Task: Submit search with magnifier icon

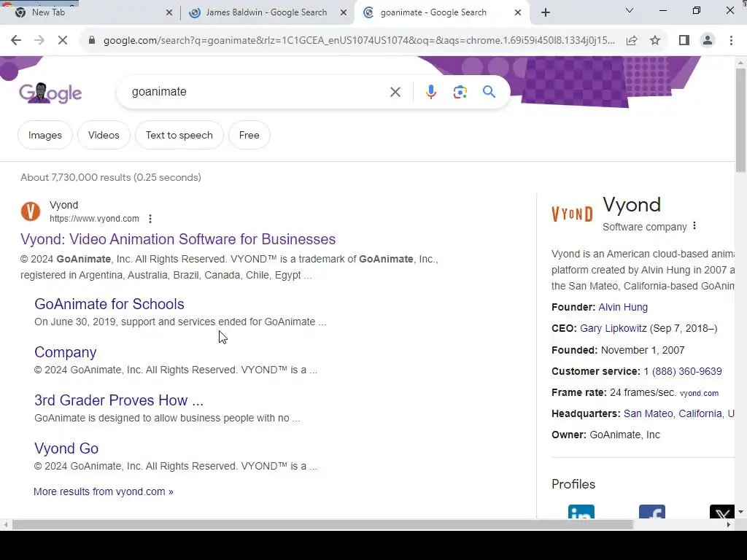Action: click(x=489, y=91)
